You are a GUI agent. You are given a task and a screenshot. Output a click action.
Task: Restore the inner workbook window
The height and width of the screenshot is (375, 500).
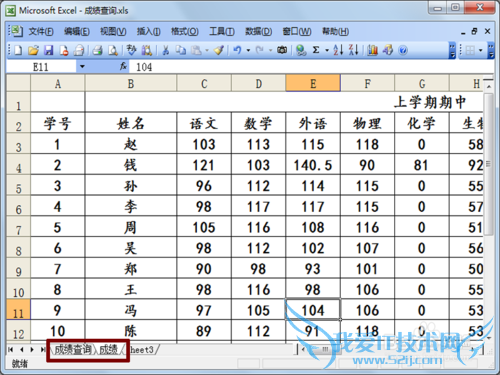474,31
